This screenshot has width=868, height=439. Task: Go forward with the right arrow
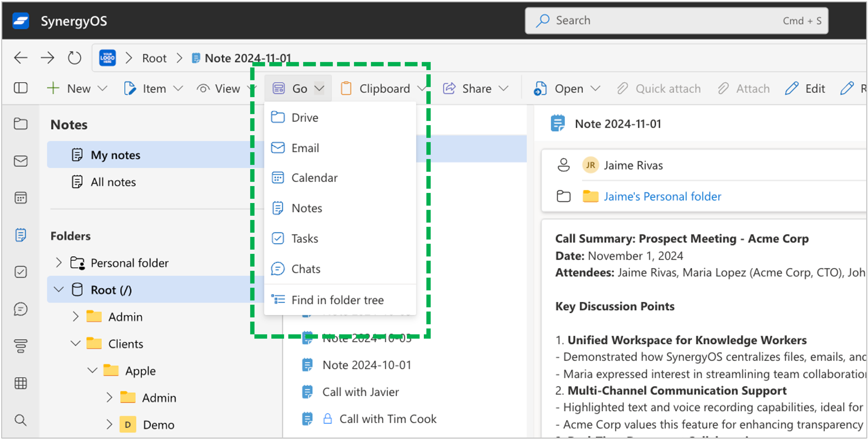47,58
